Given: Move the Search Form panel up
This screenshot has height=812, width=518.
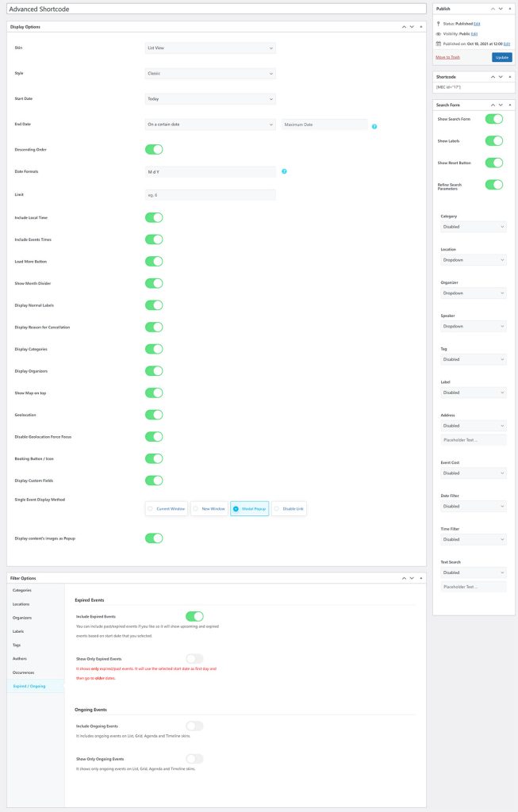Looking at the screenshot, I should point(490,105).
